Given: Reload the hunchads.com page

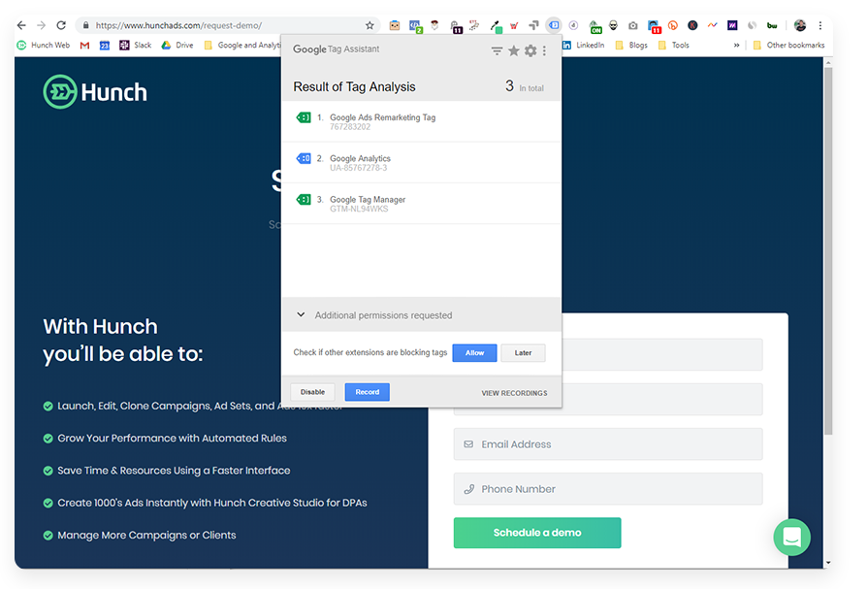Looking at the screenshot, I should (60, 25).
